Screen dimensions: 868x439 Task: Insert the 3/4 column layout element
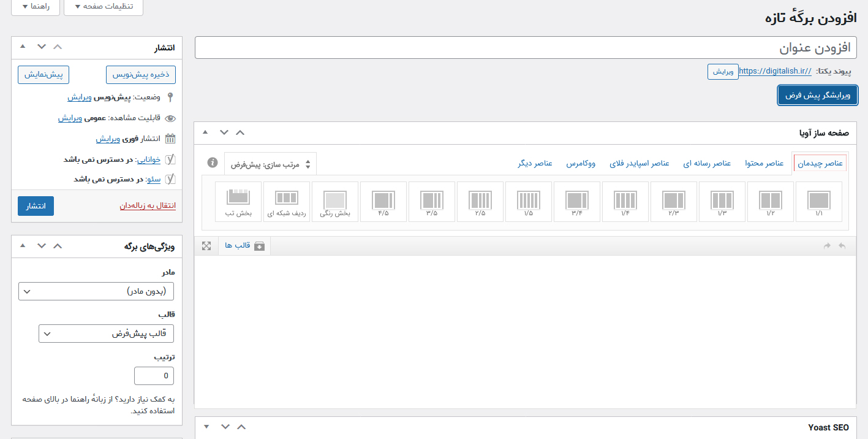[x=576, y=202]
